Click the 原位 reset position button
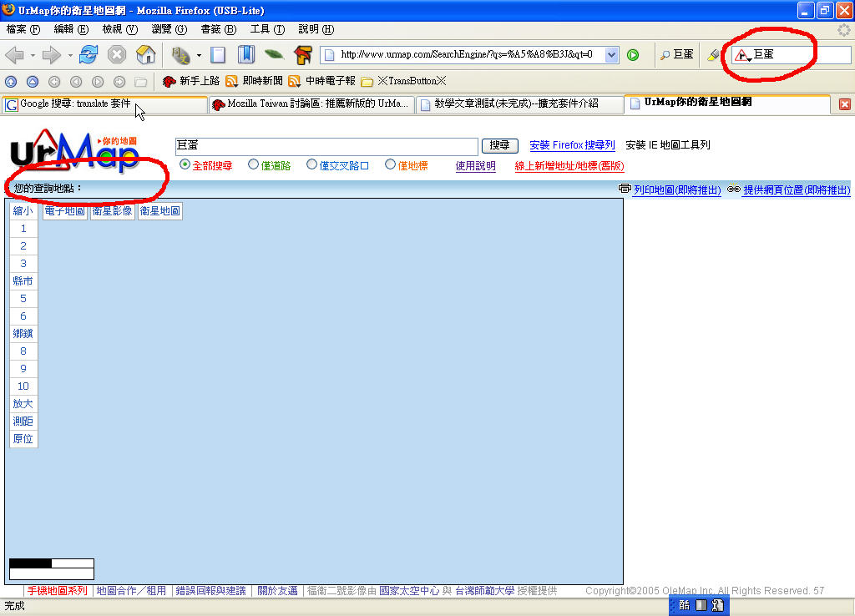The image size is (855, 616). click(x=23, y=439)
